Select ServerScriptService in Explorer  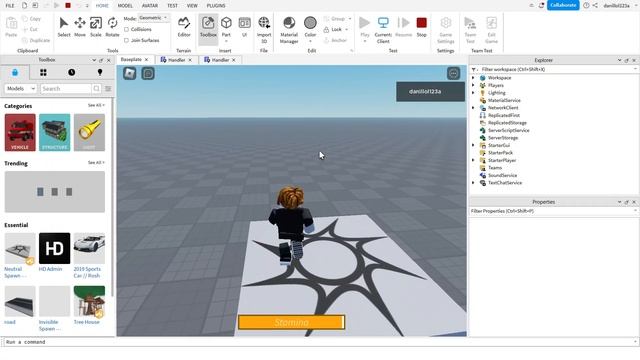pyautogui.click(x=509, y=130)
